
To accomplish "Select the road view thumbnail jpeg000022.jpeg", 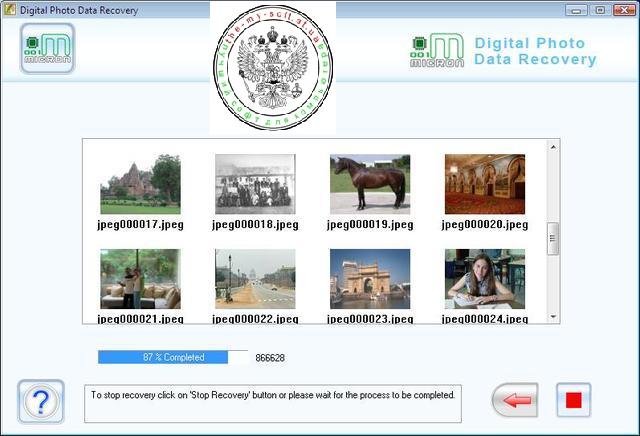I will [x=255, y=279].
